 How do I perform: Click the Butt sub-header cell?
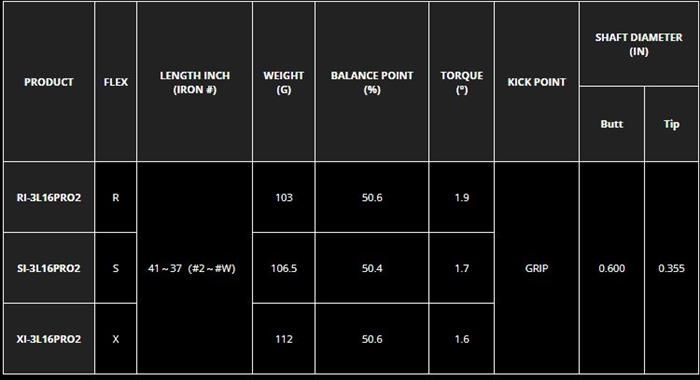pos(612,124)
